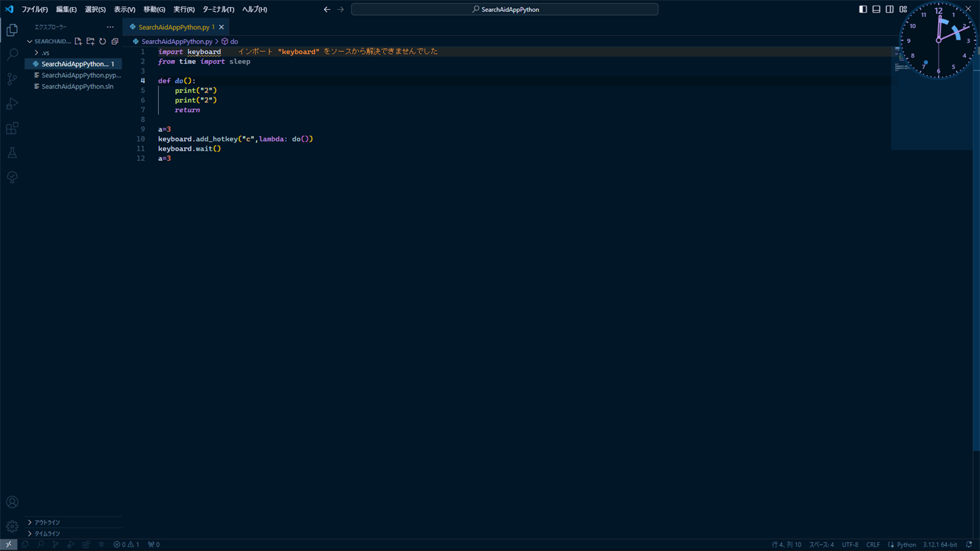The width and height of the screenshot is (980, 551).
Task: Click the keyboard.wait() code line
Action: coord(189,148)
